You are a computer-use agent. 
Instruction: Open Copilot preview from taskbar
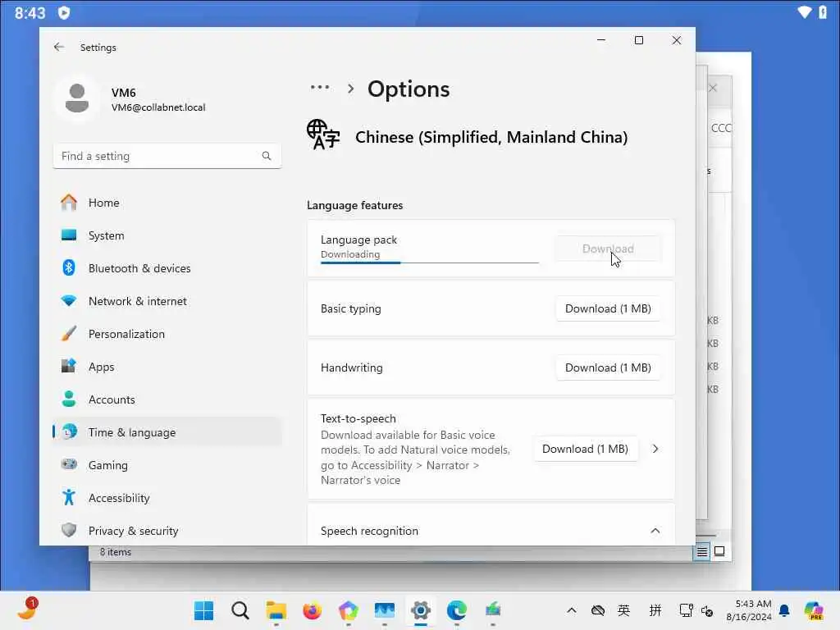(814, 610)
